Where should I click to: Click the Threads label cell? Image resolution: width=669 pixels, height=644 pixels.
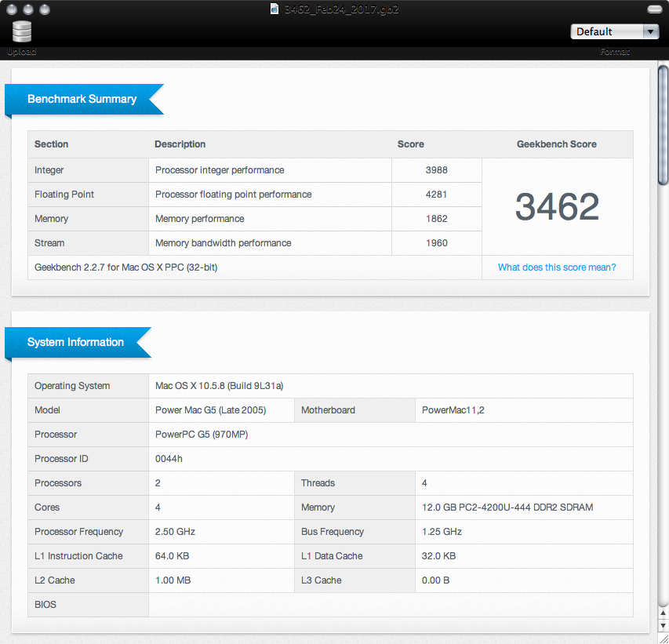click(x=354, y=483)
